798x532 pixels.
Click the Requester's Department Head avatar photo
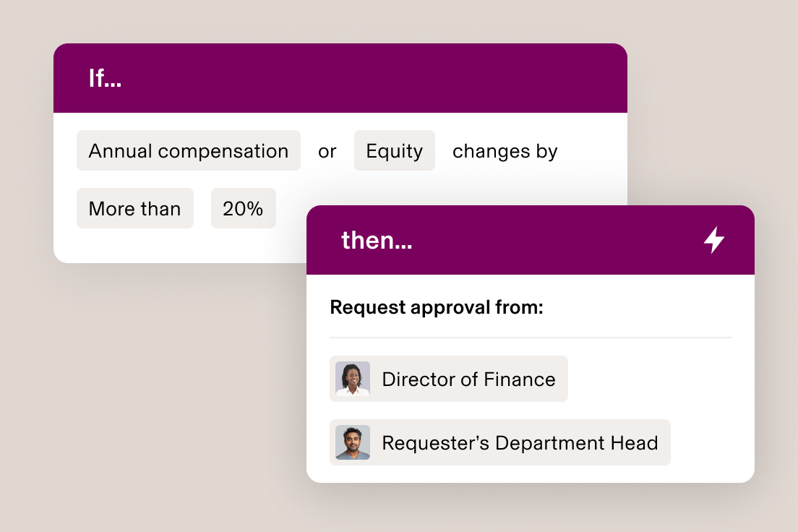(x=351, y=442)
